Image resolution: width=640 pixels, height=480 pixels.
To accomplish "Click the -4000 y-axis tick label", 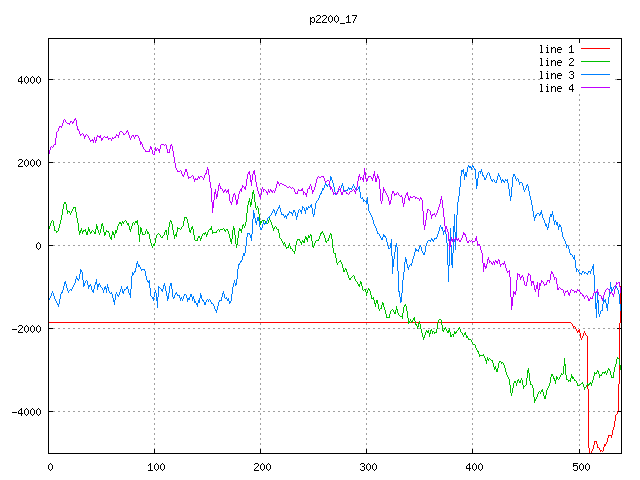I will tap(24, 412).
